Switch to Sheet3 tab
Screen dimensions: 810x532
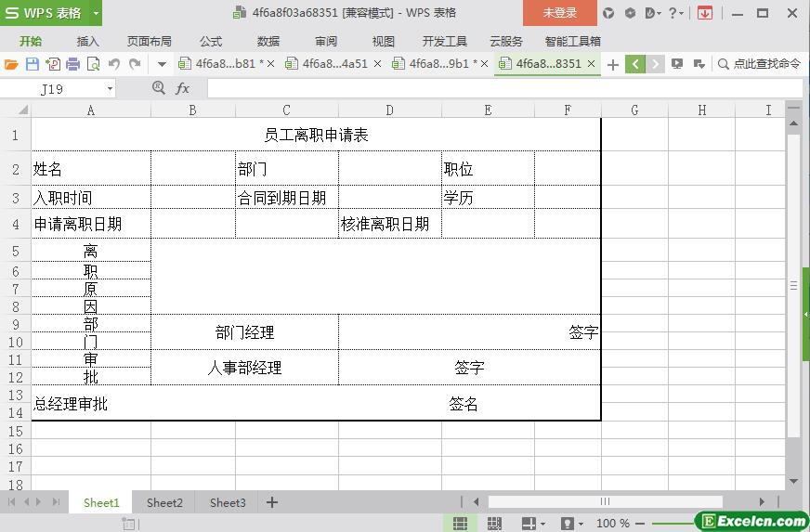coord(228,502)
